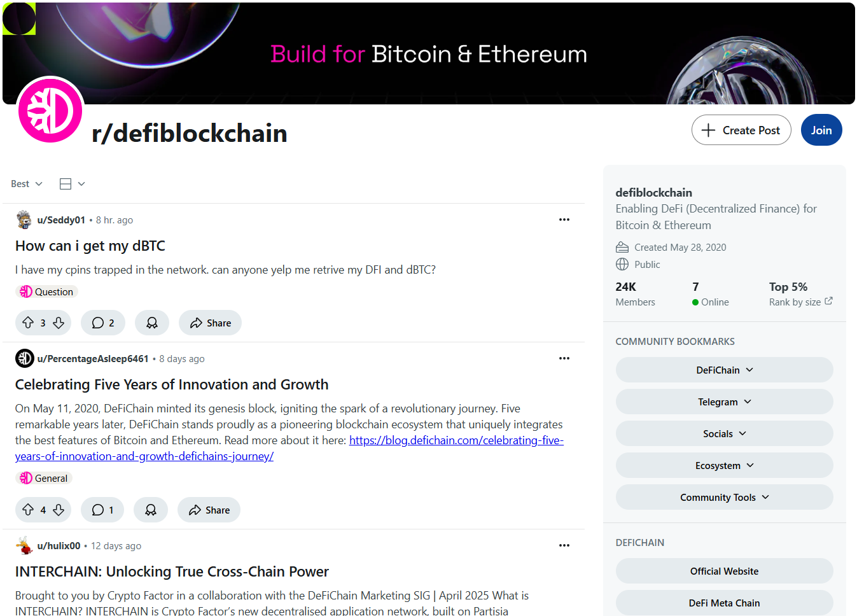Expand the Telegram bookmark menu

724,402
